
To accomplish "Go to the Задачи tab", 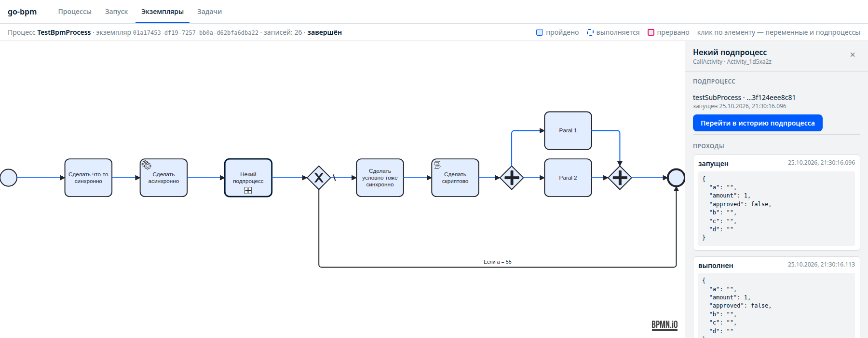I will (209, 12).
